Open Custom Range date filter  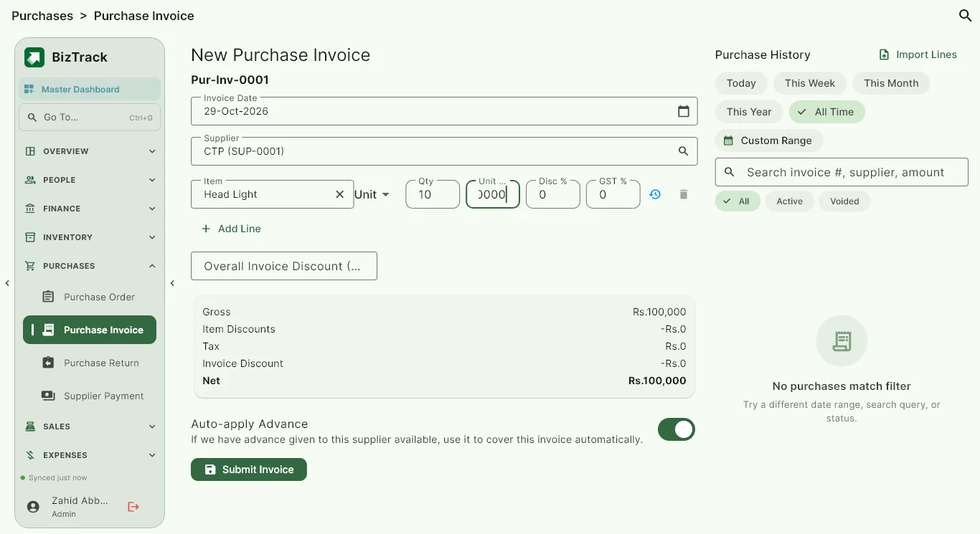pyautogui.click(x=768, y=140)
